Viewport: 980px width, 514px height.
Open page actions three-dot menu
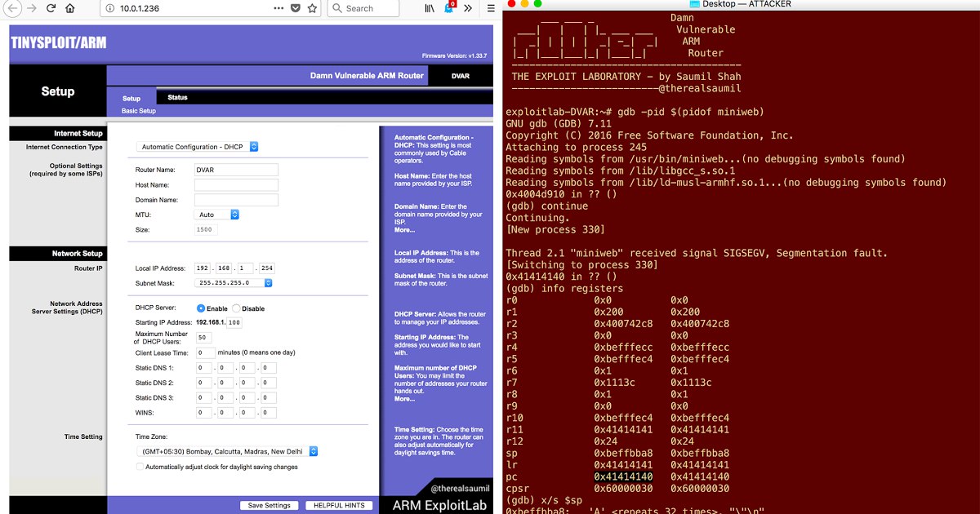point(280,8)
